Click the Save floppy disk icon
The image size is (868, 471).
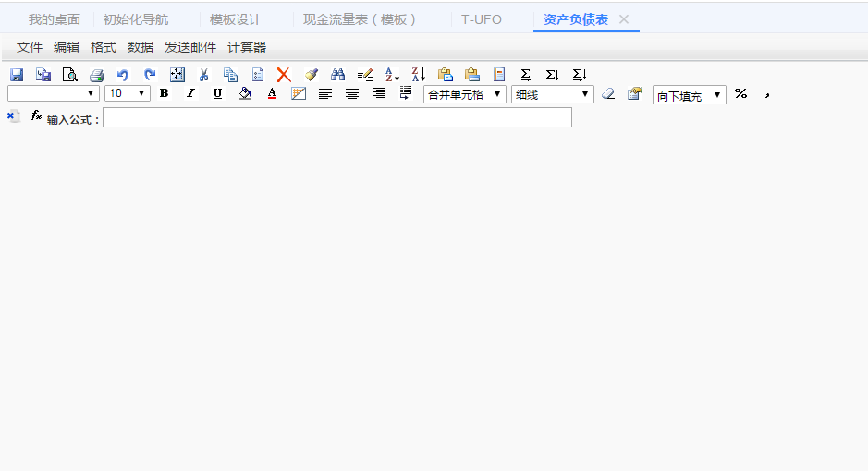pyautogui.click(x=17, y=75)
